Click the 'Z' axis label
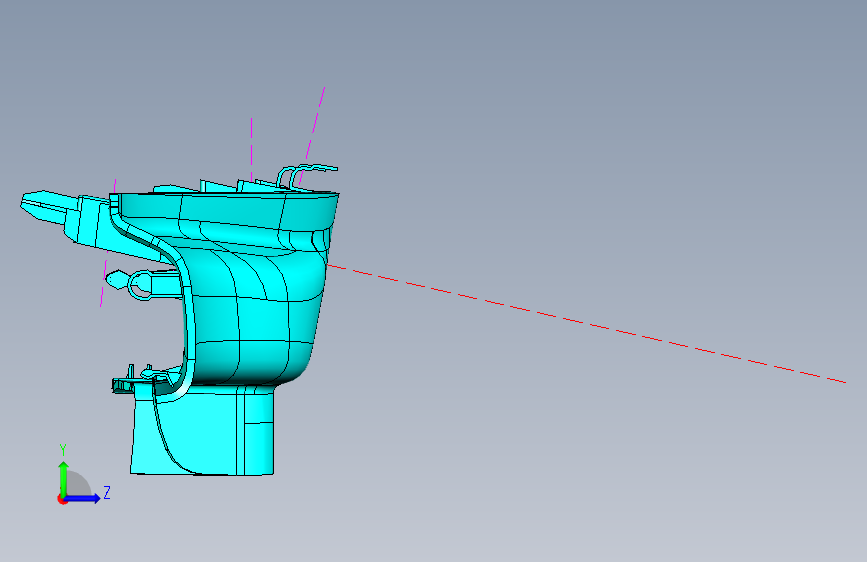This screenshot has width=867, height=562. coord(107,492)
